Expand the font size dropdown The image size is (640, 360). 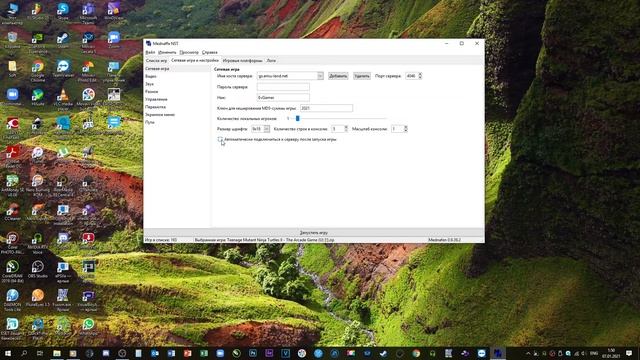coord(267,129)
